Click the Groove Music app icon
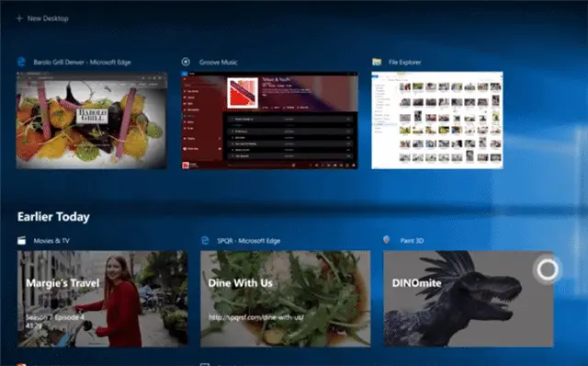 pyautogui.click(x=186, y=62)
